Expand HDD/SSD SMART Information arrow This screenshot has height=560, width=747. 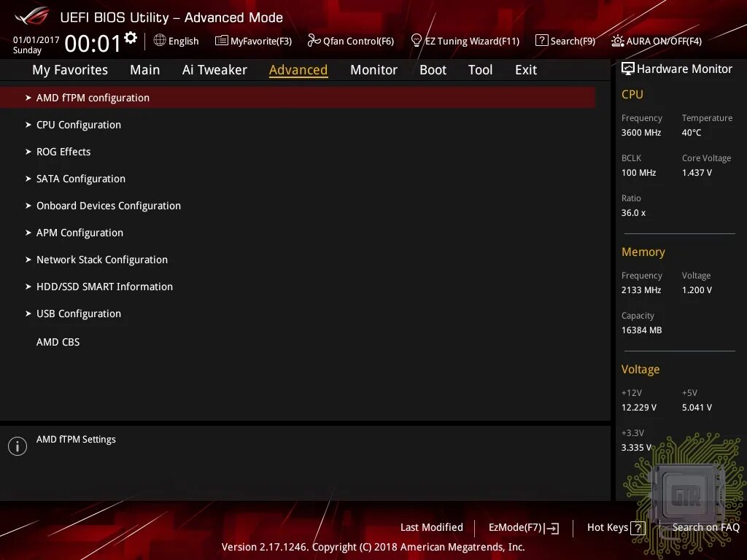[x=28, y=287]
